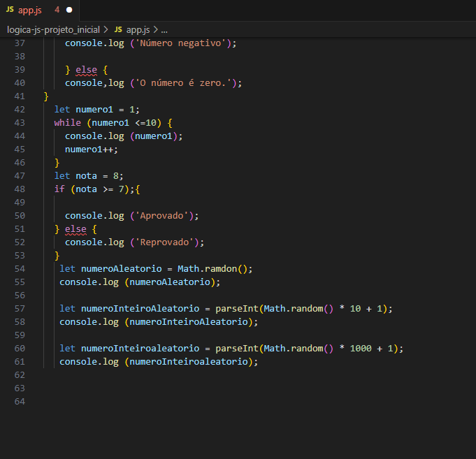The height and width of the screenshot is (459, 476).
Task: Click 'Número negativo' string
Action: (x=180, y=43)
